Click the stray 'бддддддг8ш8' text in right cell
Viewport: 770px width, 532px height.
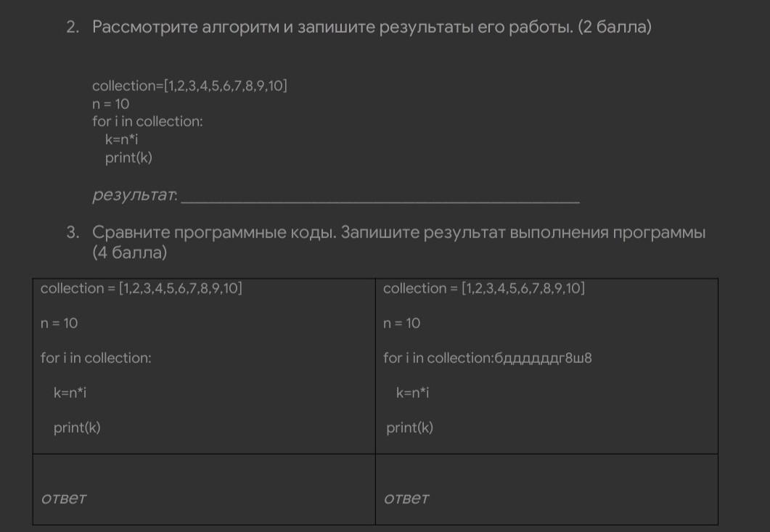[x=543, y=358]
